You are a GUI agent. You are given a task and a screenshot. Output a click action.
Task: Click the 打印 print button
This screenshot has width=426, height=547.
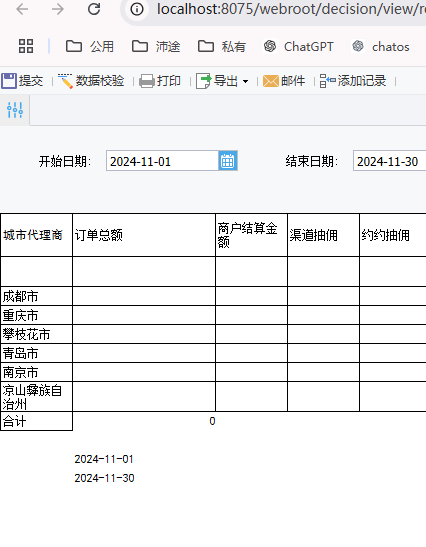click(160, 81)
